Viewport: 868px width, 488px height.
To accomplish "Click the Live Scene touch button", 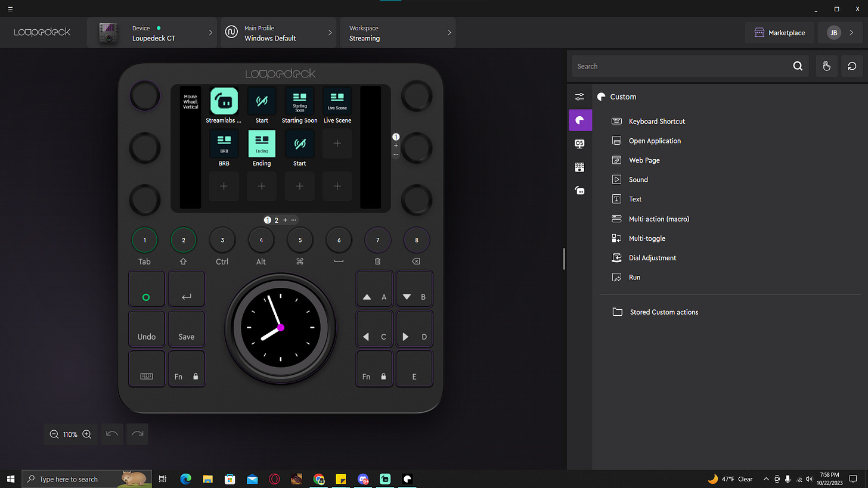I will (337, 101).
